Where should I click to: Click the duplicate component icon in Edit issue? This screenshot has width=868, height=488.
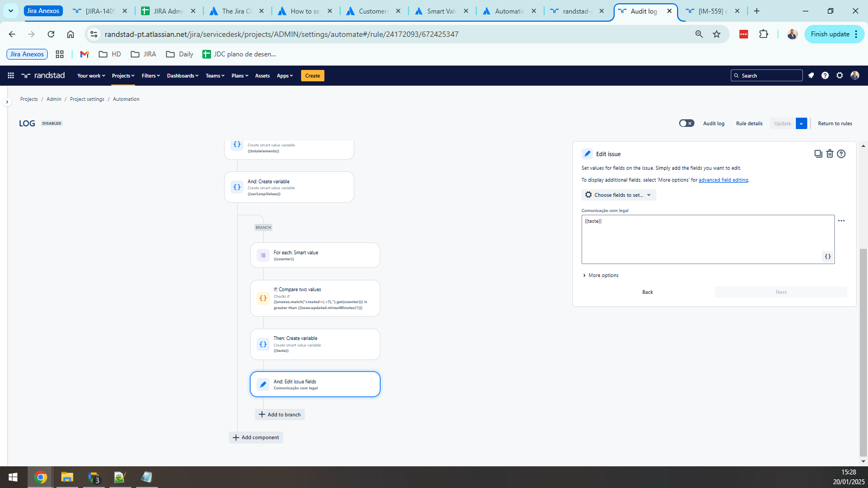tap(818, 154)
